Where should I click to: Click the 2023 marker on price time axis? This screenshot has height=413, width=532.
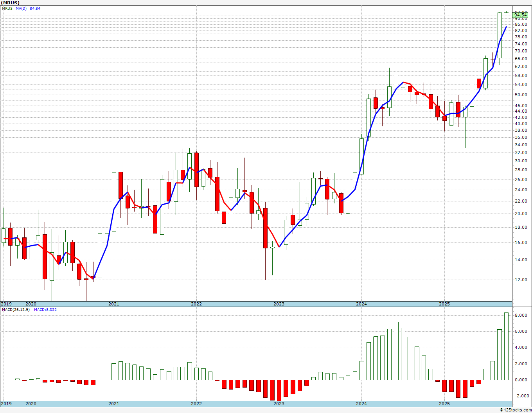[279, 304]
